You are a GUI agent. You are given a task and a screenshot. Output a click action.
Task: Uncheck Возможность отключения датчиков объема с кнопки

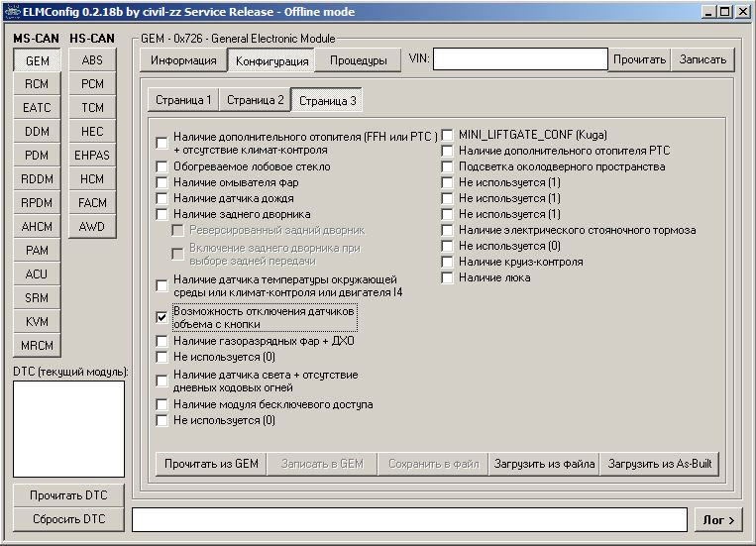pyautogui.click(x=162, y=317)
